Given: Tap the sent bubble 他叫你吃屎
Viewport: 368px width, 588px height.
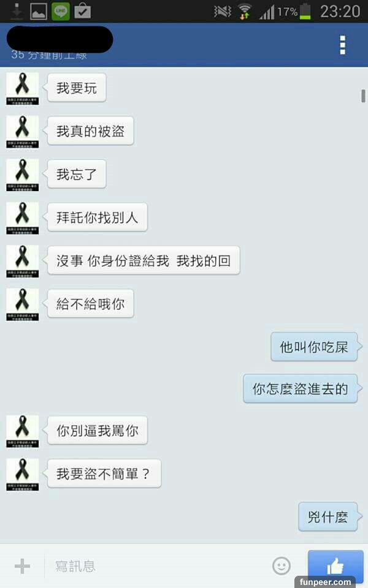Looking at the screenshot, I should 314,347.
